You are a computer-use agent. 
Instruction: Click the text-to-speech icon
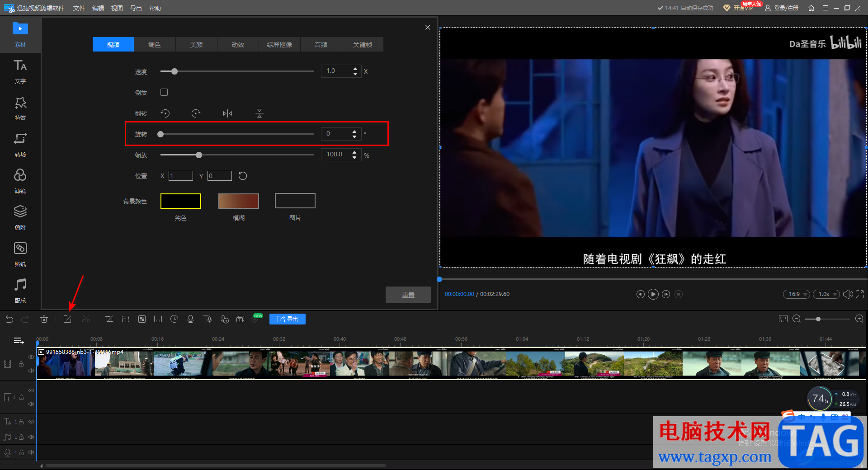pyautogui.click(x=207, y=319)
